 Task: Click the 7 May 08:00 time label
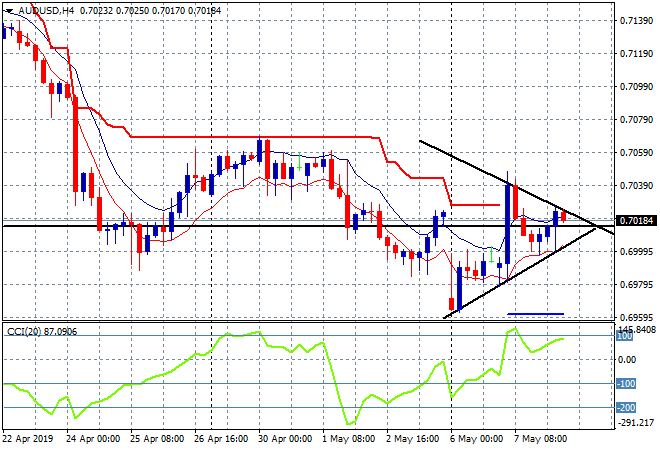(x=541, y=439)
